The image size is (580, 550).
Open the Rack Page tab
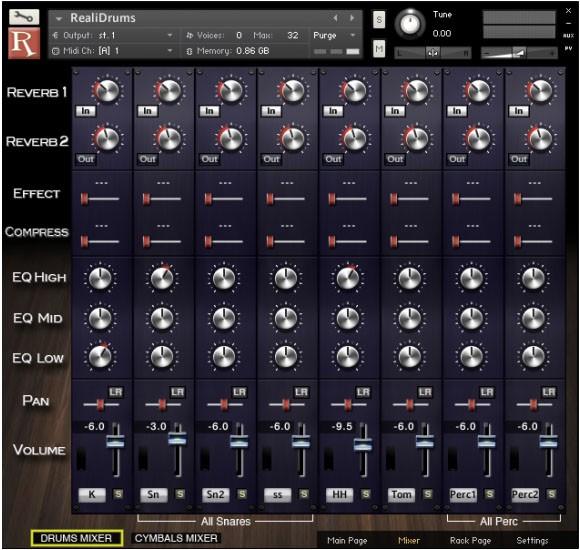click(x=470, y=541)
